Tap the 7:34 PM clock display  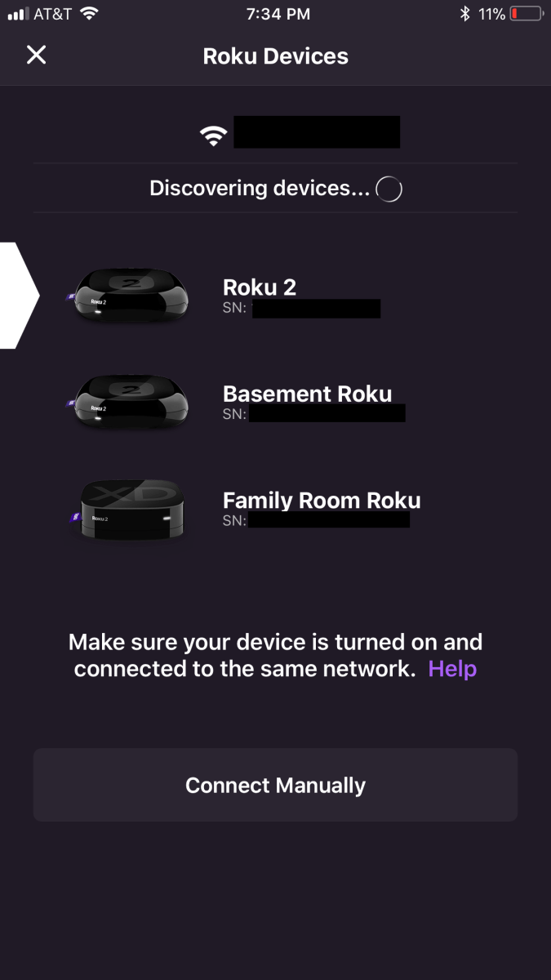tap(275, 13)
